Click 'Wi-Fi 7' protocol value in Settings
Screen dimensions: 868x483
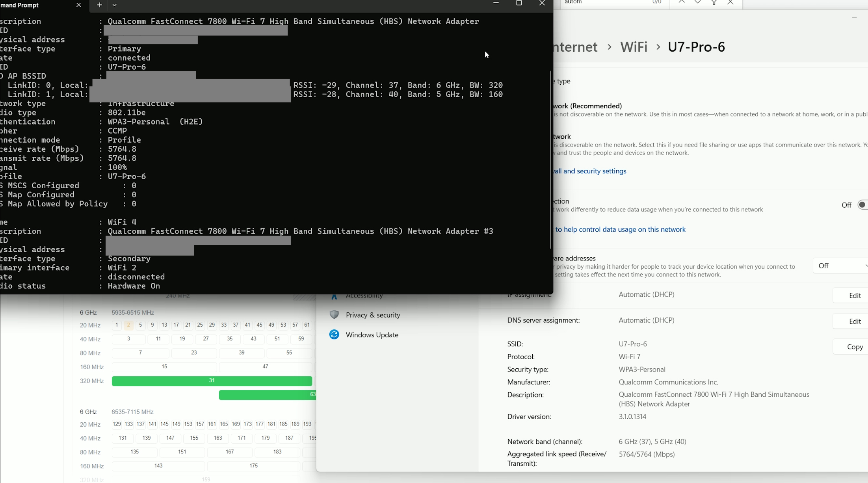pyautogui.click(x=630, y=357)
